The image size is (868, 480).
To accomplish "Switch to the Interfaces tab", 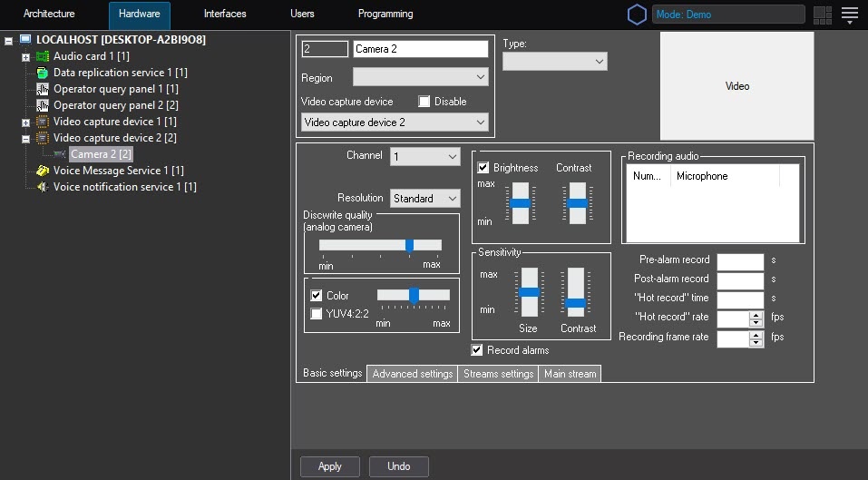I will pos(225,15).
